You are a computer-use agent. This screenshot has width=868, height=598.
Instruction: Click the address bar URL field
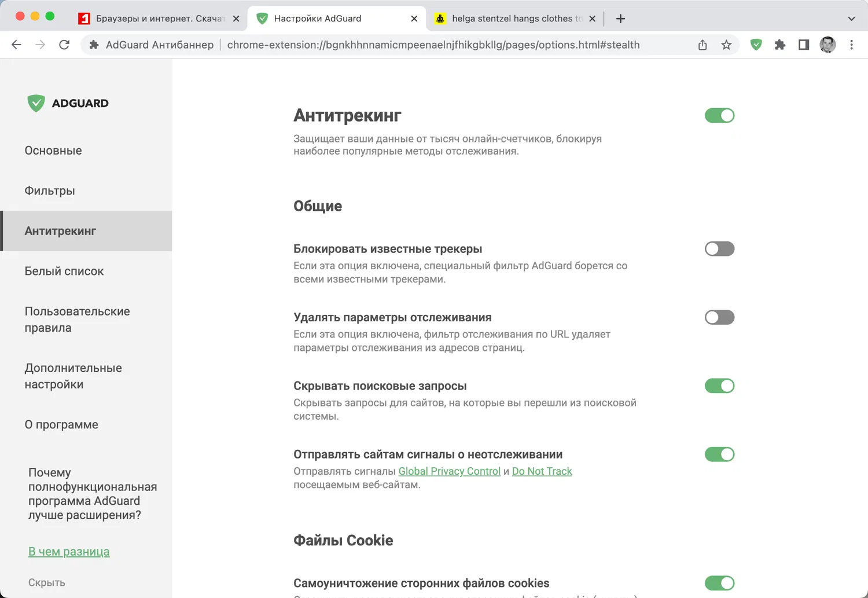433,45
